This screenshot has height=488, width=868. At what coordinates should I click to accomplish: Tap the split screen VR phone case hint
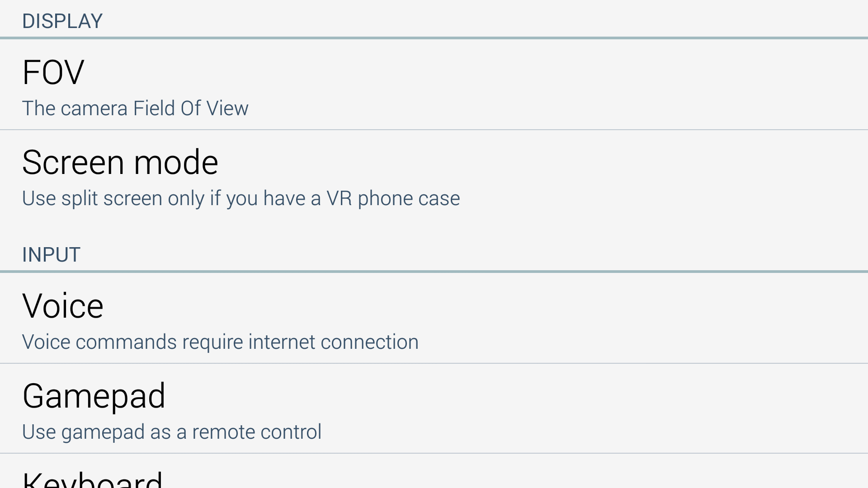point(241,198)
